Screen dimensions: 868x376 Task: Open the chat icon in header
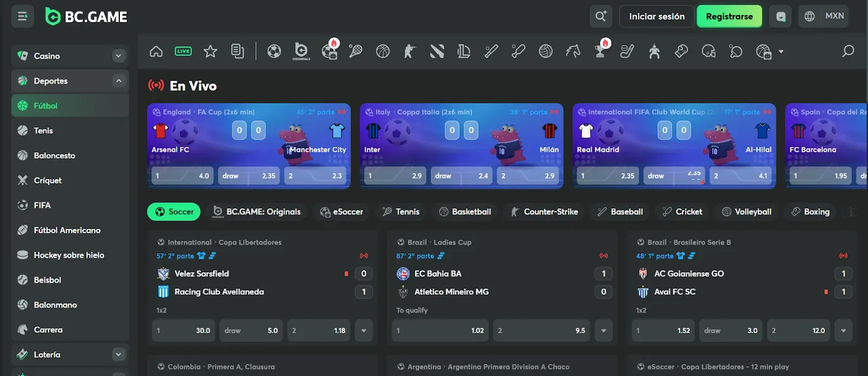[x=780, y=16]
